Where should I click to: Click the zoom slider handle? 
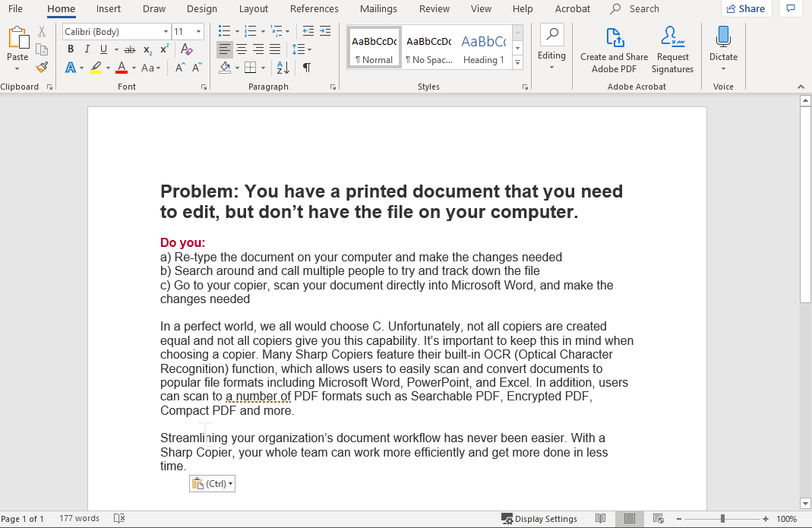point(722,519)
